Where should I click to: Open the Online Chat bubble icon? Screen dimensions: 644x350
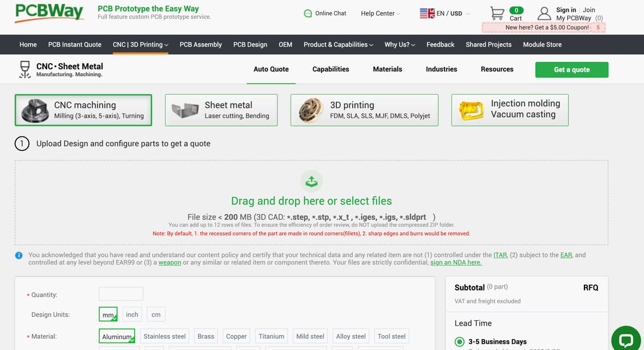(308, 13)
